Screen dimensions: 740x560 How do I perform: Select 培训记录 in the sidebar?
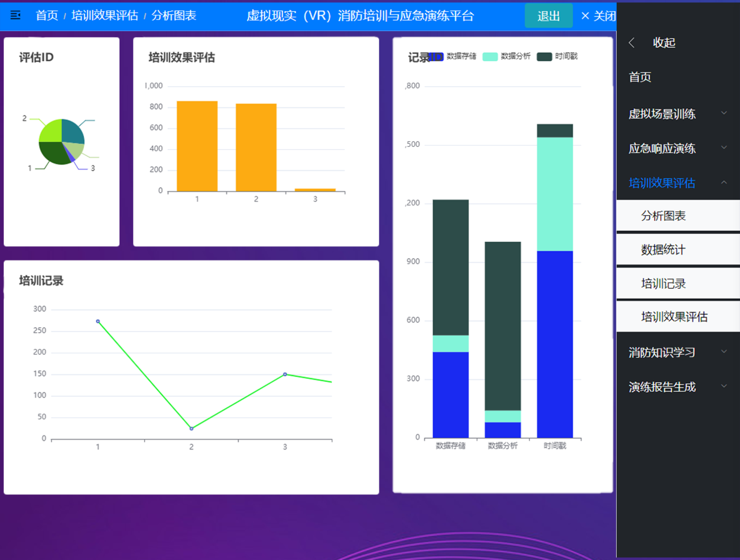(x=663, y=284)
